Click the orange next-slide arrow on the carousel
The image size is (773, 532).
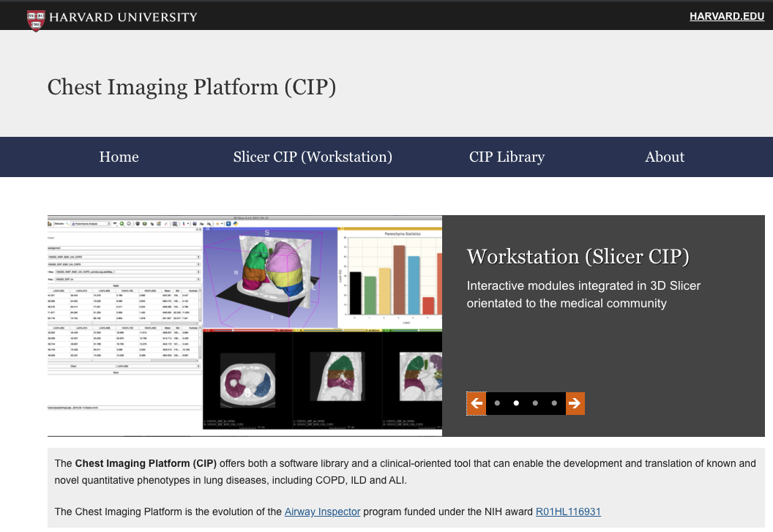[x=575, y=403]
